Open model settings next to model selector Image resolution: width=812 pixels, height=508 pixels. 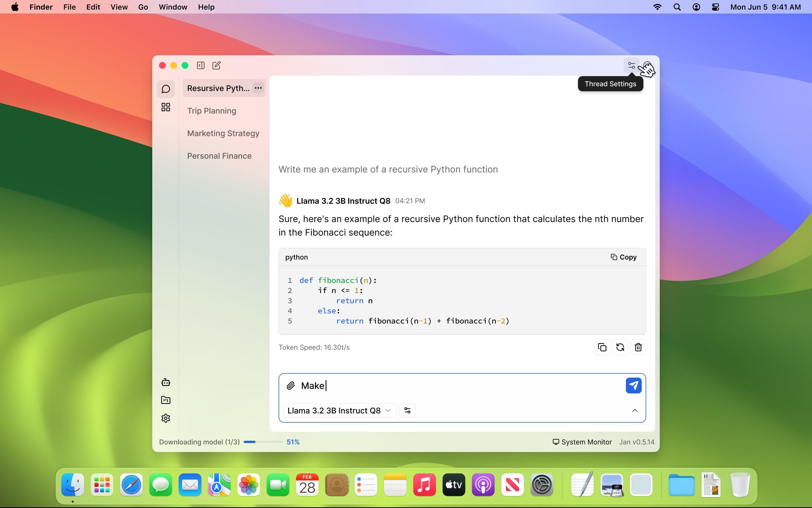click(408, 411)
